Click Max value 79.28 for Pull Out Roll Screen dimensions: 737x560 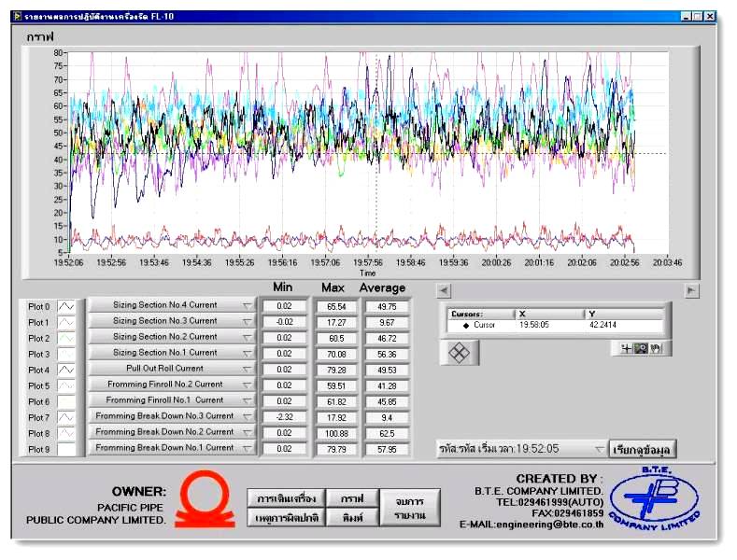coord(336,371)
